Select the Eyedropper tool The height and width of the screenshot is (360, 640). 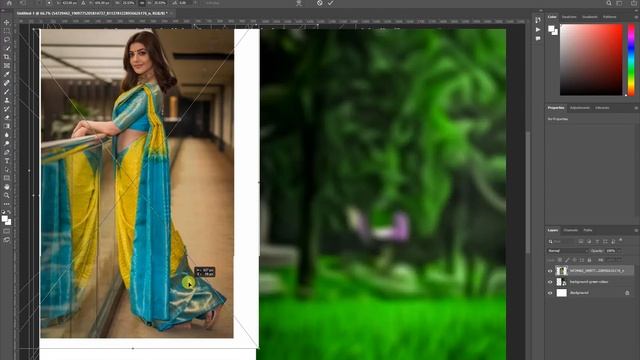pos(7,74)
